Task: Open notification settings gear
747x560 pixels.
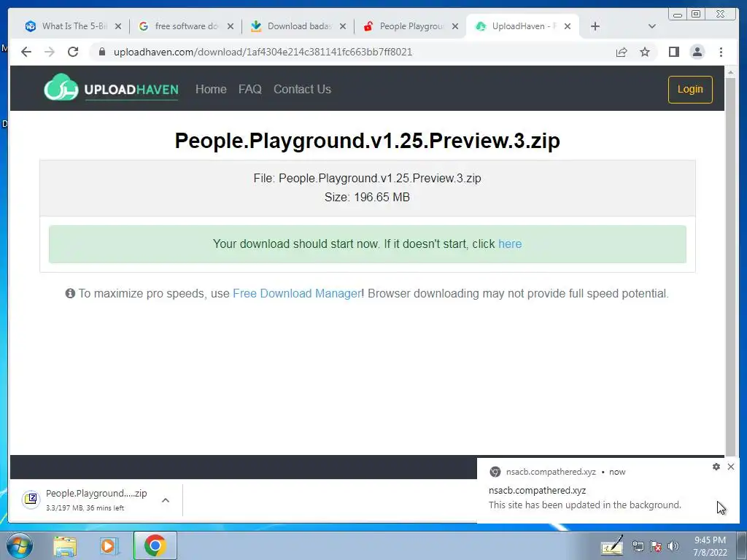Action: 716,467
